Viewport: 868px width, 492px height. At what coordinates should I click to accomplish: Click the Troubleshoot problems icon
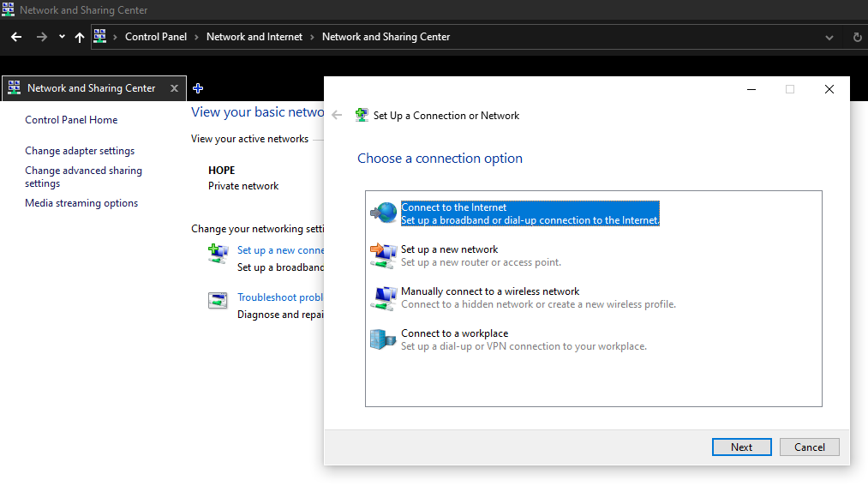pyautogui.click(x=218, y=301)
